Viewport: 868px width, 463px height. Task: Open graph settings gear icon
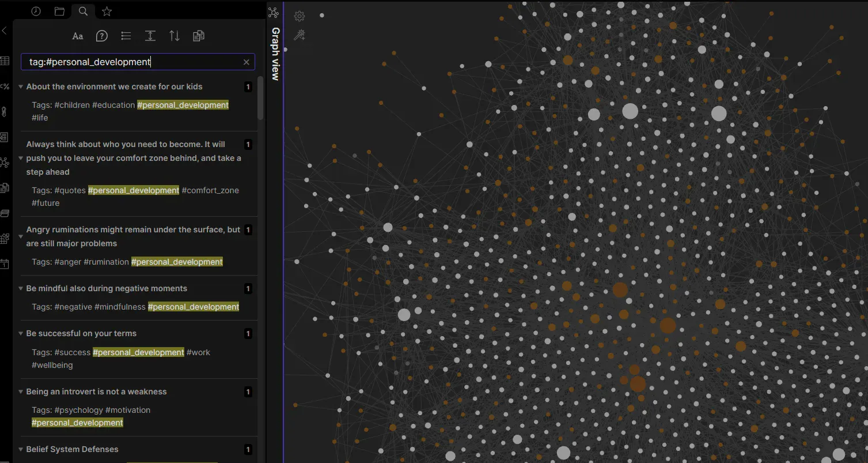click(x=299, y=16)
